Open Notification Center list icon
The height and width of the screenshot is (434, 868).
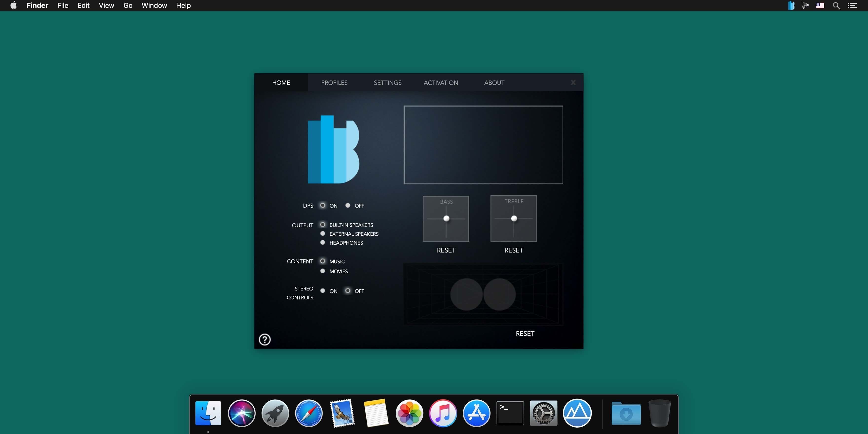point(852,5)
